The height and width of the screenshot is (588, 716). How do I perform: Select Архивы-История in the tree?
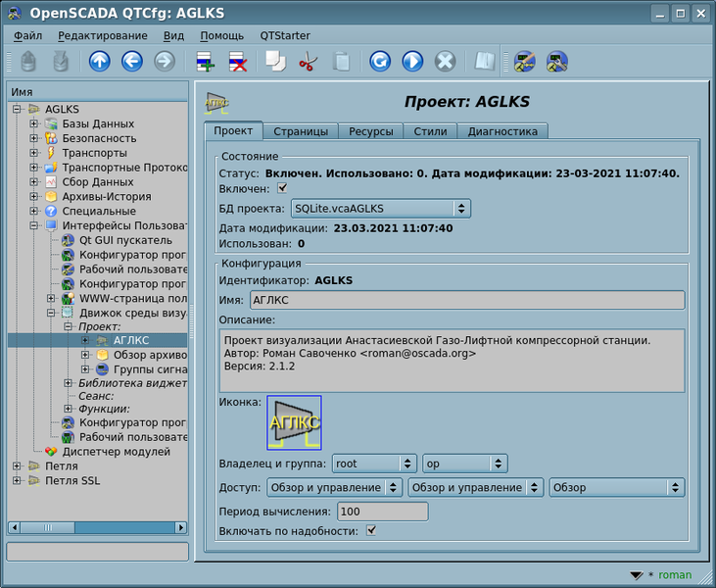107,196
